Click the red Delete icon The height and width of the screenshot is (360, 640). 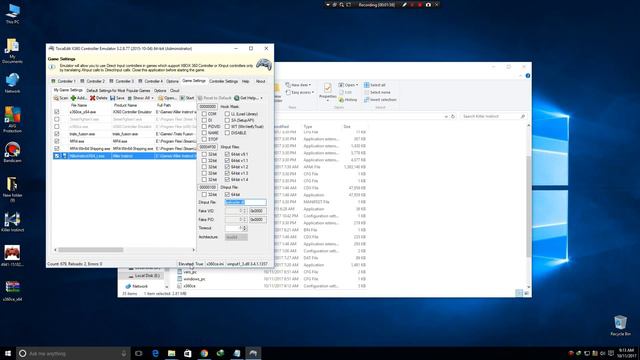93,98
